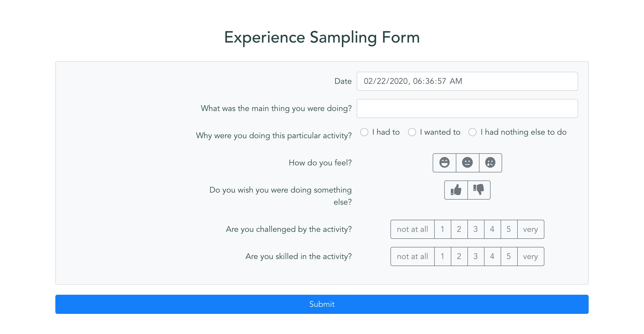Screen dimensions: 644x334
Task: Select rating 2 for challenge level
Action: coord(459,230)
